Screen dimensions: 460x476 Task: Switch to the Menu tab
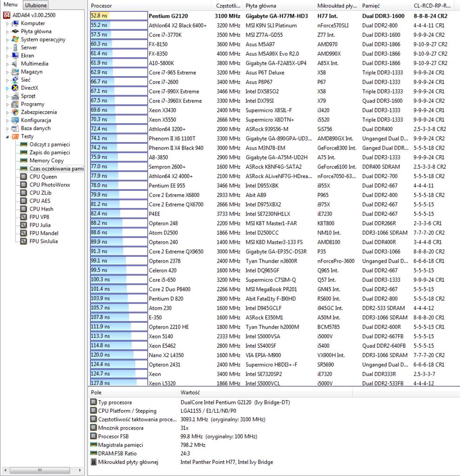(x=11, y=5)
